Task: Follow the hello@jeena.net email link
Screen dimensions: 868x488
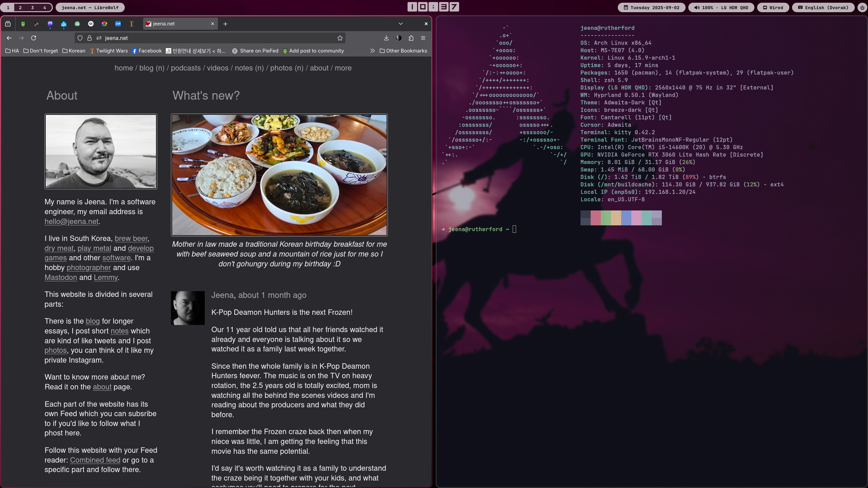Action: pos(71,222)
